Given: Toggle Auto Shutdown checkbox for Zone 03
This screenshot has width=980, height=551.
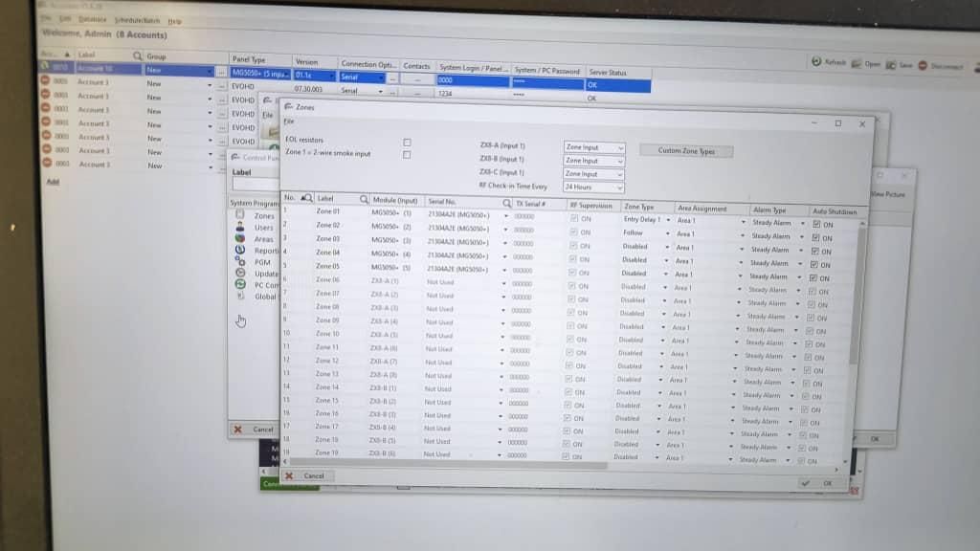Looking at the screenshot, I should [x=815, y=252].
